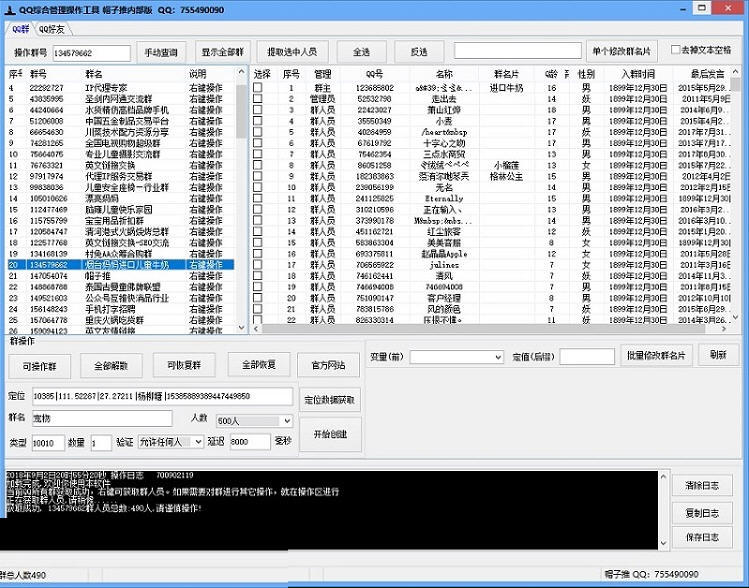Click the 反选 button
749x588 pixels.
tap(419, 52)
